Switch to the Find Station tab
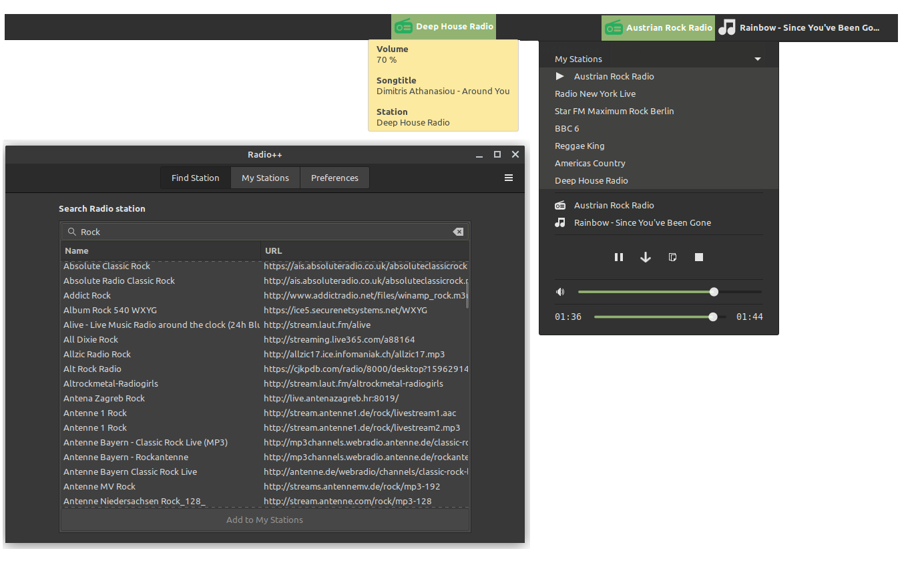Image resolution: width=924 pixels, height=561 pixels. pos(196,178)
